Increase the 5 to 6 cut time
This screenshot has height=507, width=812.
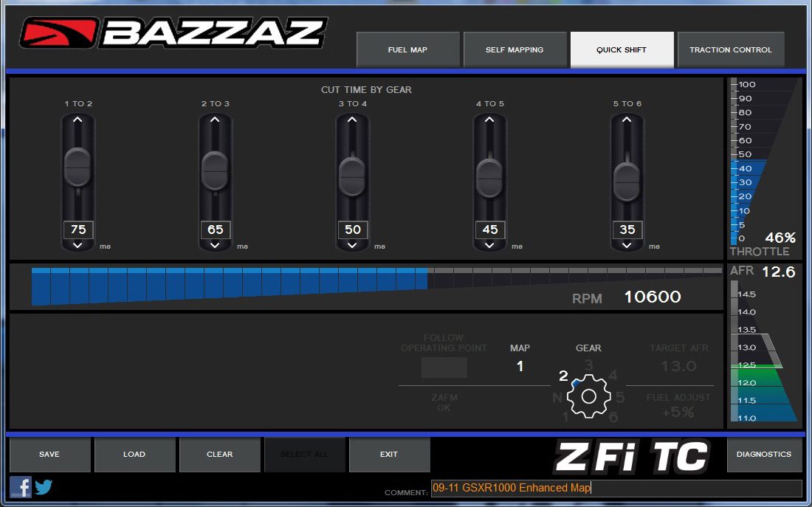pyautogui.click(x=627, y=120)
